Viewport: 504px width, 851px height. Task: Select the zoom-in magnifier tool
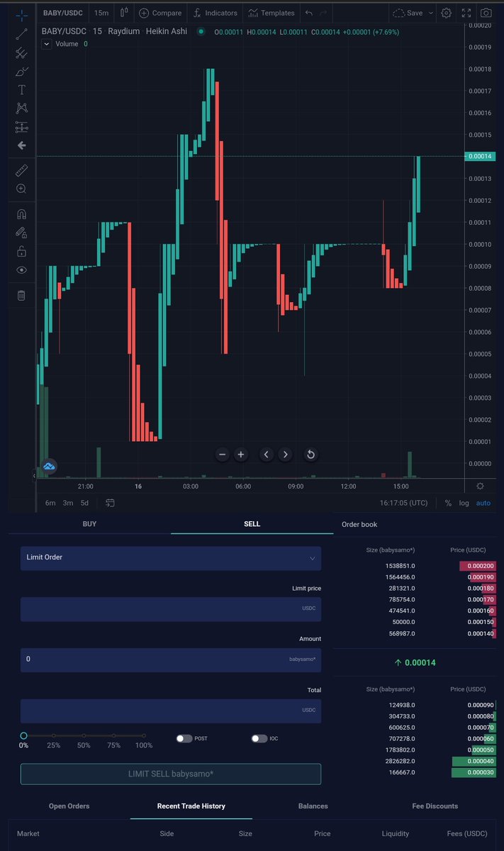tap(21, 189)
